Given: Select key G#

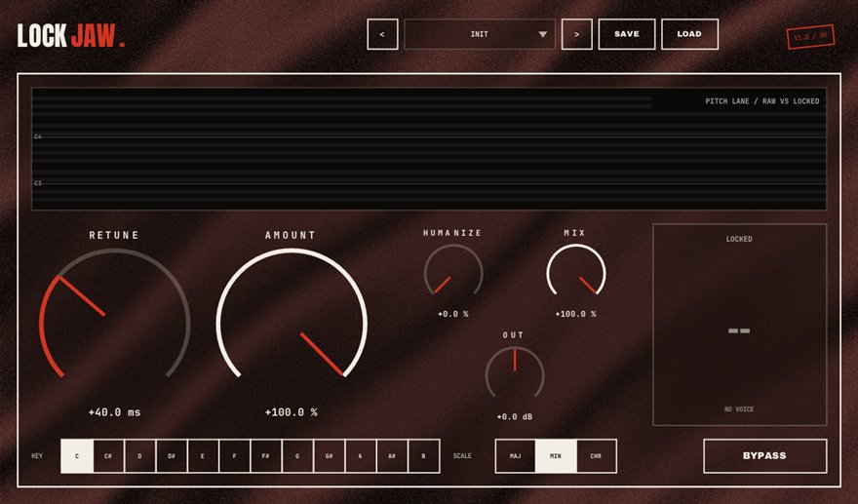Looking at the screenshot, I should pos(329,456).
